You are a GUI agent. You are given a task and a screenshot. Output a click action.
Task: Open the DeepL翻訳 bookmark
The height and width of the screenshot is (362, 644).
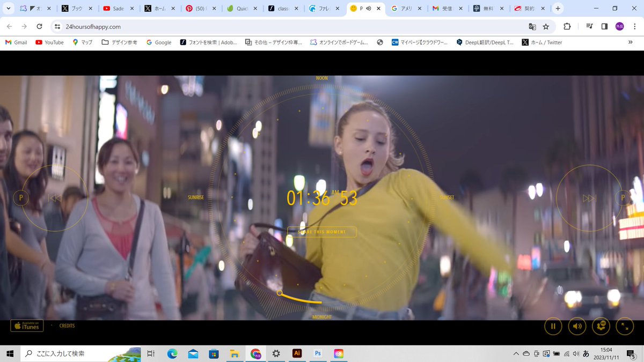485,42
